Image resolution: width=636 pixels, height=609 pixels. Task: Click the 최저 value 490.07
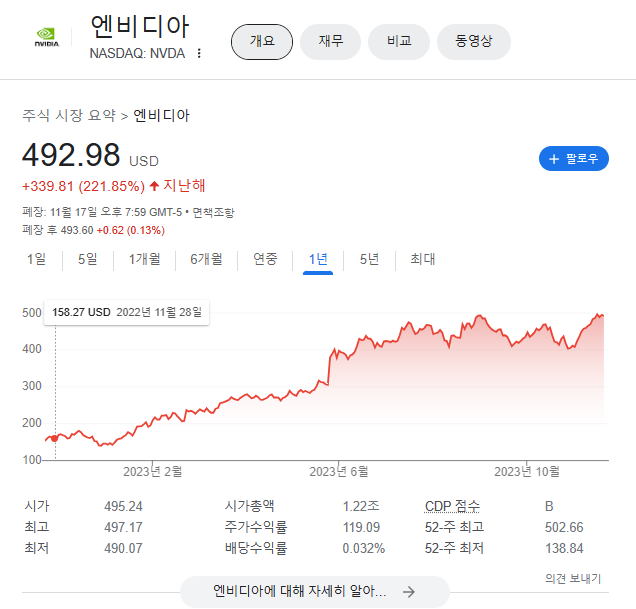pos(123,549)
